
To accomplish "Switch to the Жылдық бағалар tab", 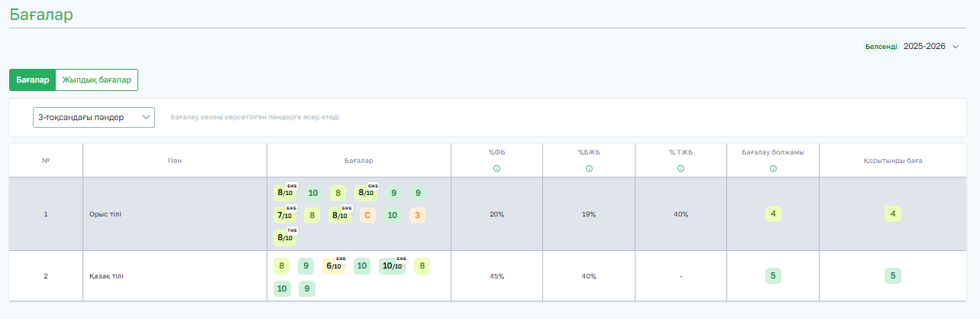I will click(97, 80).
